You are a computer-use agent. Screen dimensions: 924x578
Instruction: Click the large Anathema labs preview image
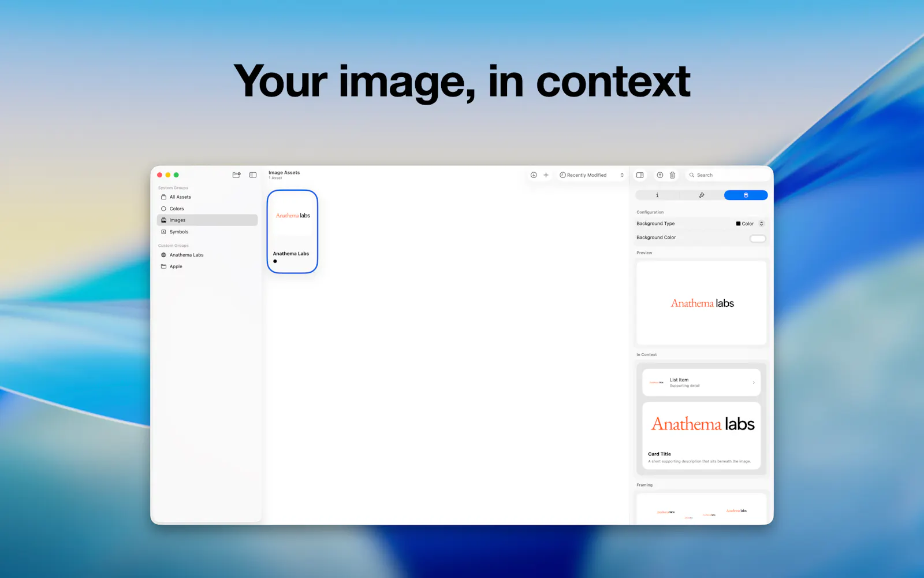point(702,303)
